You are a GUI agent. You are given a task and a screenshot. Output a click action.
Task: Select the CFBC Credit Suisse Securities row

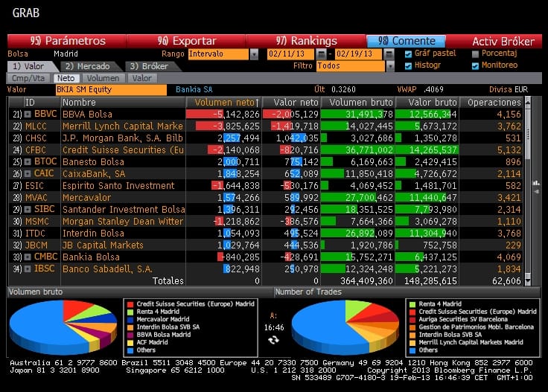click(x=266, y=150)
